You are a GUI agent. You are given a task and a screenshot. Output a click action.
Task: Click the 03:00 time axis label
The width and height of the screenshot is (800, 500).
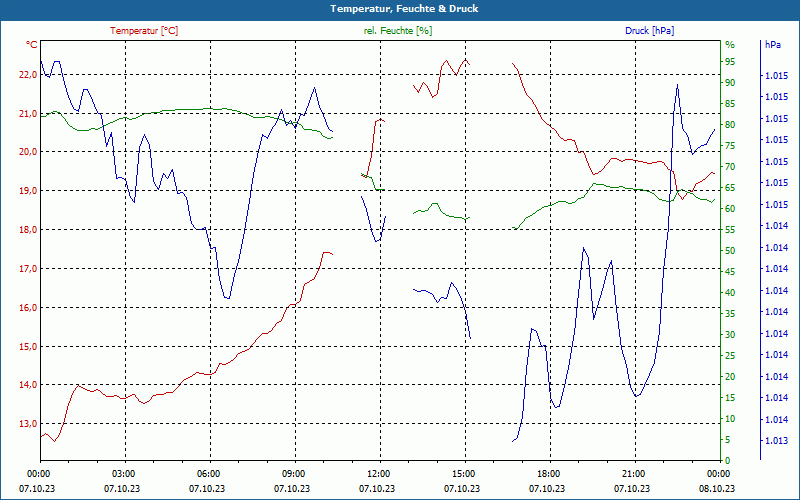125,473
